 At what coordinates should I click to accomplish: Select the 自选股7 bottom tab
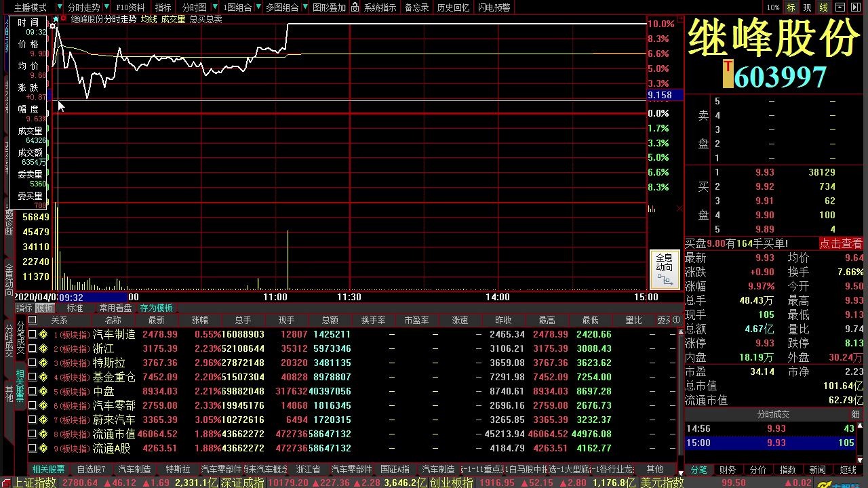click(91, 469)
